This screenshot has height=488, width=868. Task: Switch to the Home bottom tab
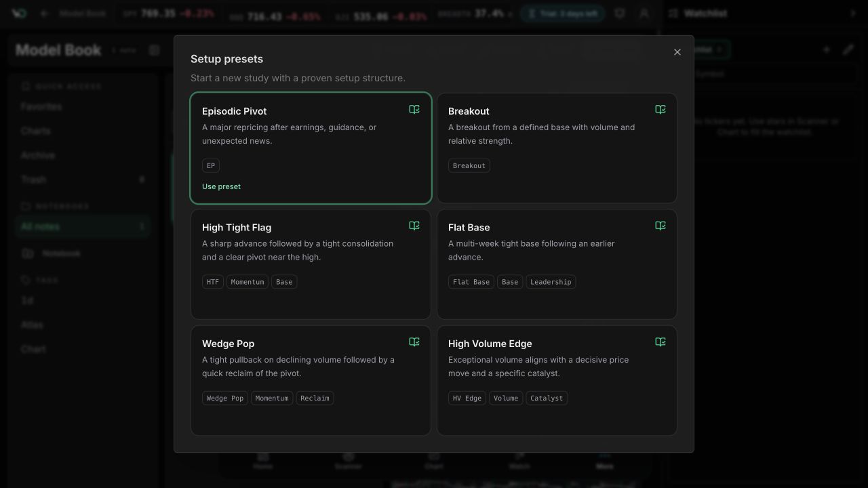point(263,462)
